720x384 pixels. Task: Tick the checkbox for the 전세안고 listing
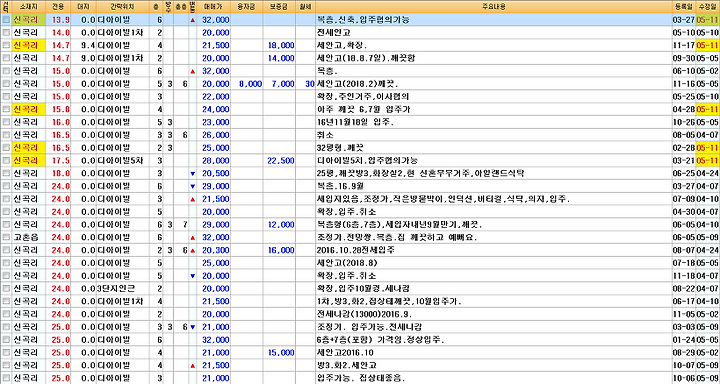6,33
